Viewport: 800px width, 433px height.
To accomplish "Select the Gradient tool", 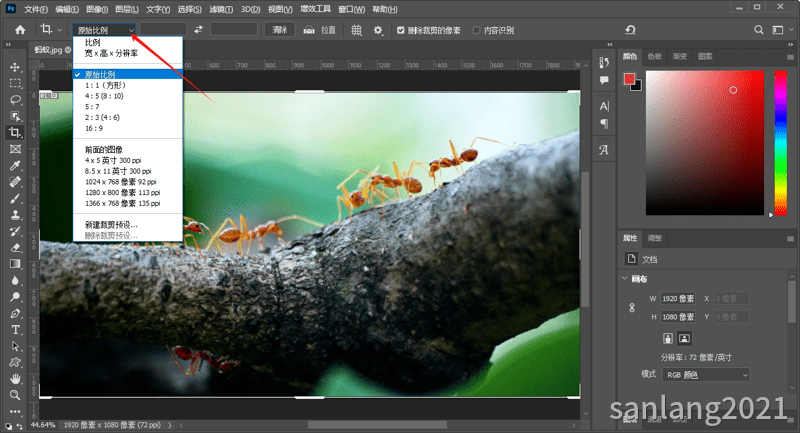I will (x=15, y=264).
